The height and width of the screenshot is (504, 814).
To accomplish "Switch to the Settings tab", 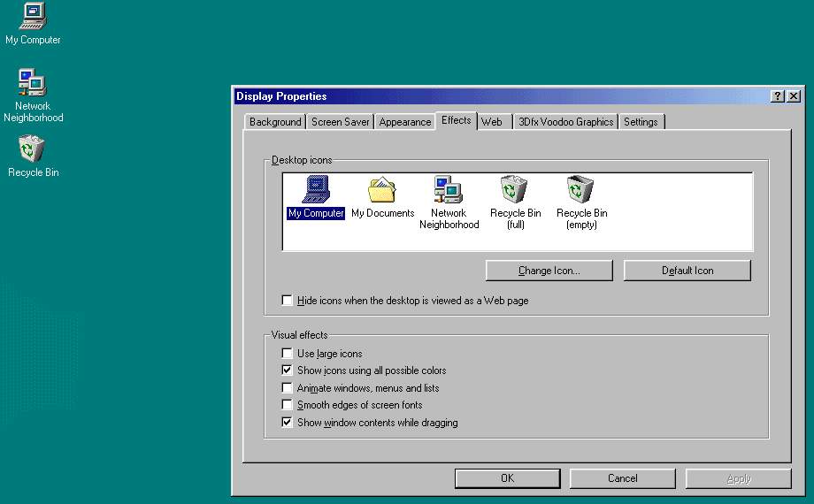I will click(641, 122).
